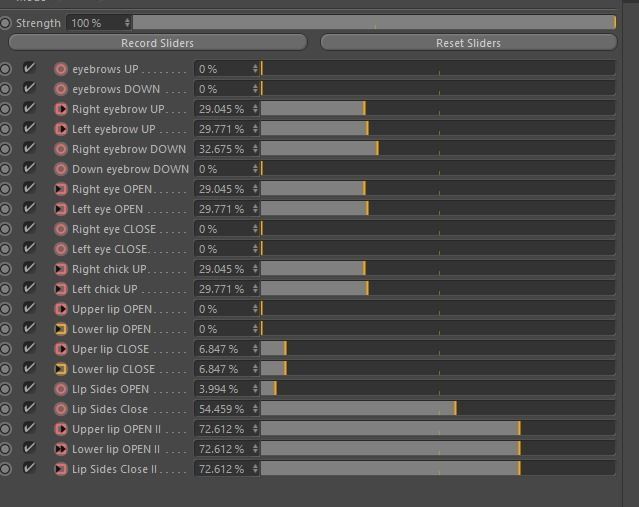Screen dimensions: 639x507
Task: Select the Lower lip CLOSE morph icon
Action: (x=61, y=369)
